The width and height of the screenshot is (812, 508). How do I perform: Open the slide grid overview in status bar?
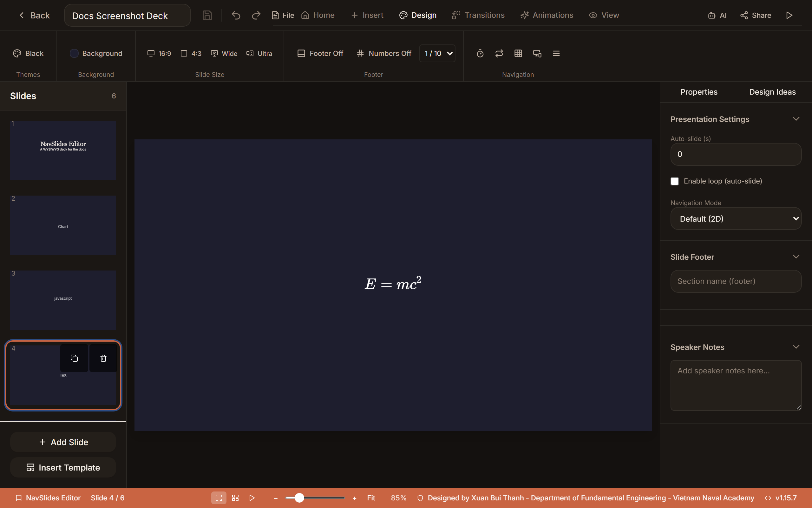pos(235,498)
